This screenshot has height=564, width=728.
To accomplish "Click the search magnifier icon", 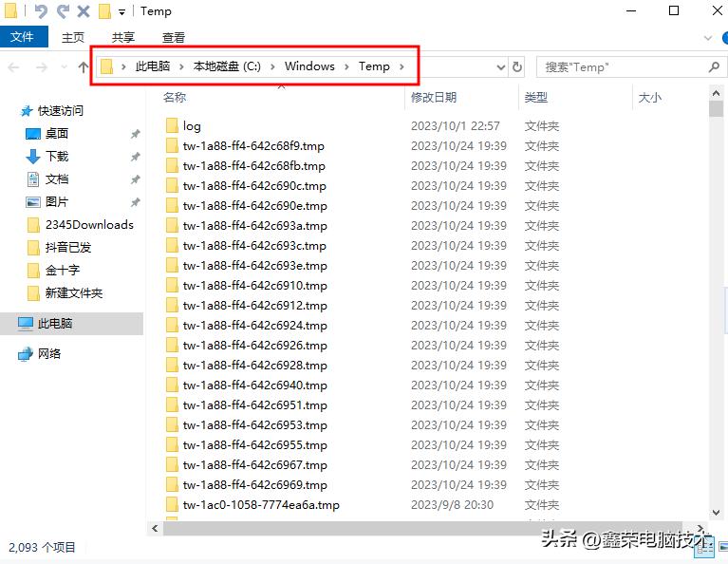I will coord(714,66).
